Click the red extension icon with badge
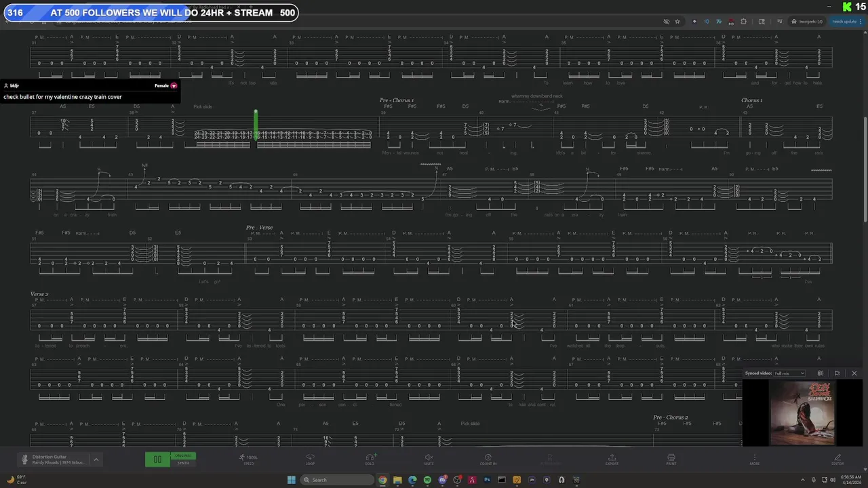Screen dimensions: 868x488 (x=731, y=22)
